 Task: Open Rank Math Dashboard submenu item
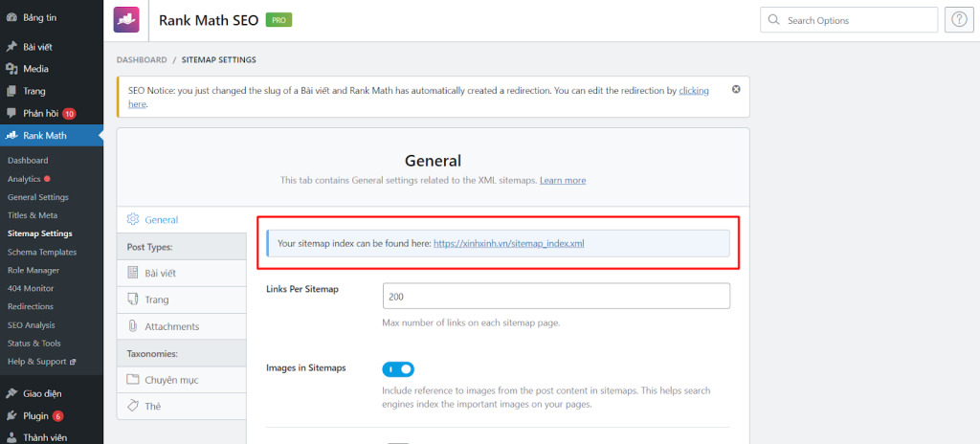[x=28, y=160]
